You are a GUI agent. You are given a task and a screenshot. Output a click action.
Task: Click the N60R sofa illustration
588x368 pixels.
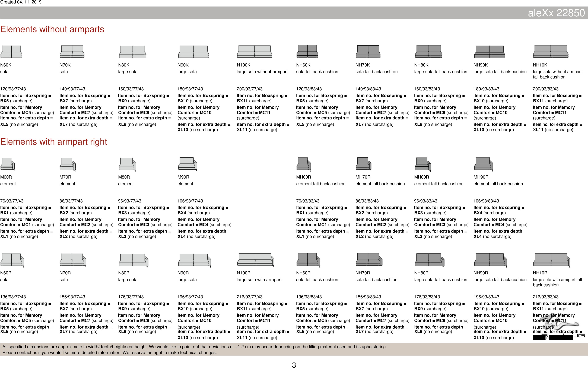tap(12, 260)
